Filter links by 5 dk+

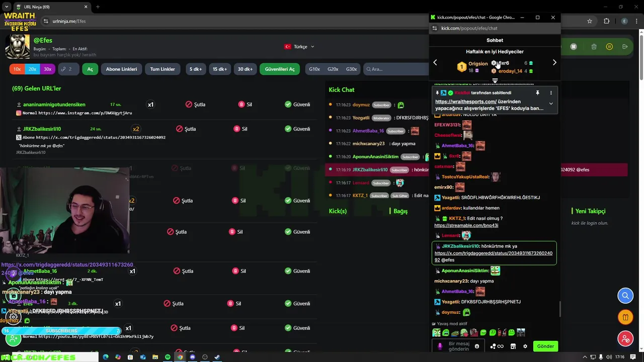(x=196, y=69)
